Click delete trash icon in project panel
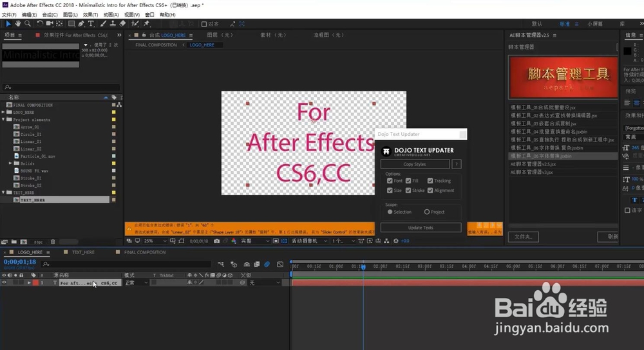The width and height of the screenshot is (644, 350). click(x=53, y=242)
